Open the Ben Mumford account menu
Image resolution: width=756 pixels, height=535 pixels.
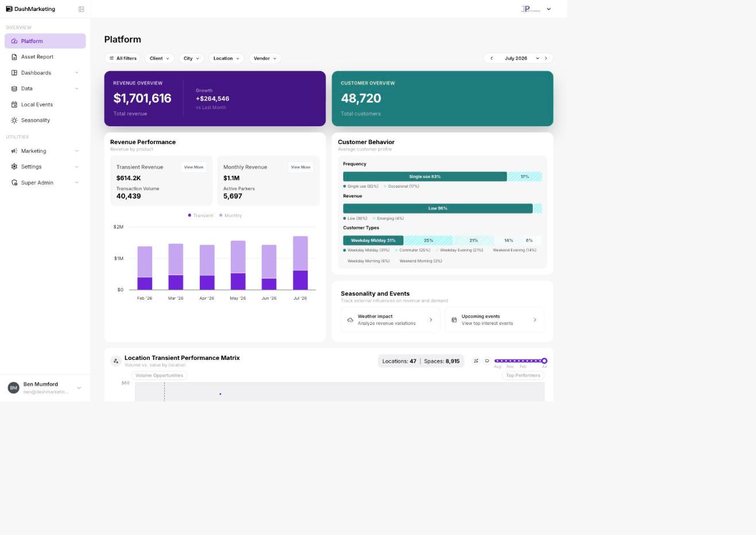tap(45, 387)
